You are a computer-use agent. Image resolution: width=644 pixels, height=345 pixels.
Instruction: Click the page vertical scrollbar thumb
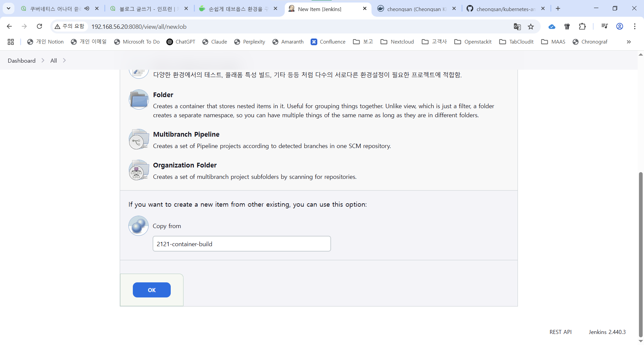641,255
